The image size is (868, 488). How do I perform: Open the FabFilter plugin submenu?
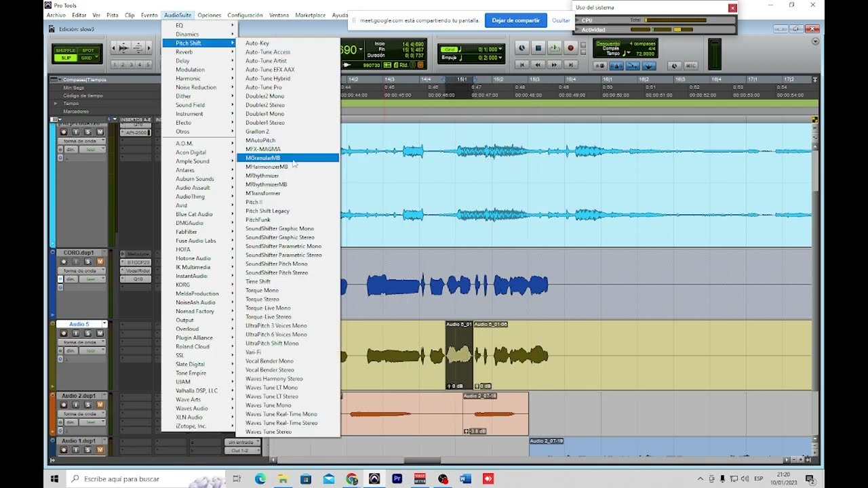tap(199, 232)
